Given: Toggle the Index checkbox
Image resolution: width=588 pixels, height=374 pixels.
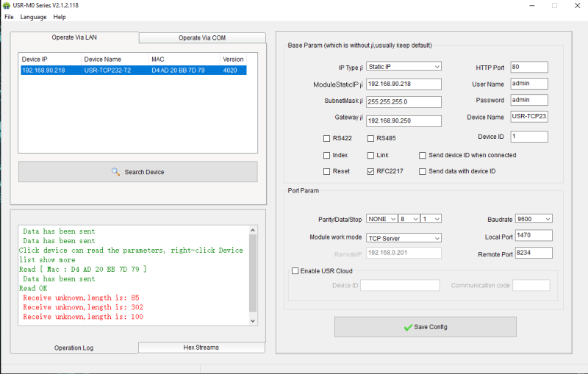Looking at the screenshot, I should (326, 155).
